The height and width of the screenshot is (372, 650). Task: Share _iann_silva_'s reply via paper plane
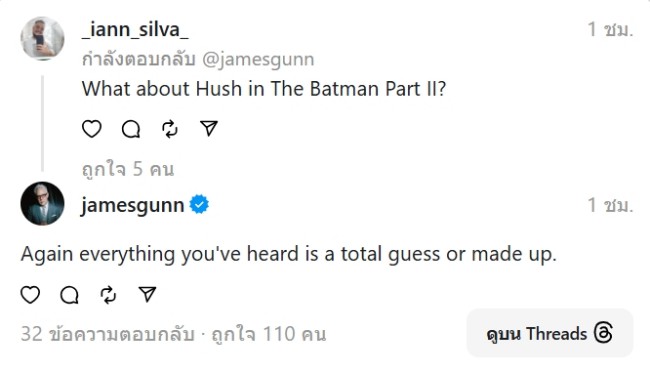click(x=209, y=129)
